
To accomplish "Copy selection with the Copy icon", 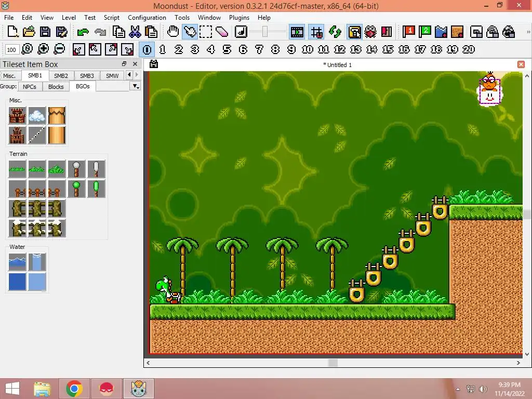I will tap(119, 32).
